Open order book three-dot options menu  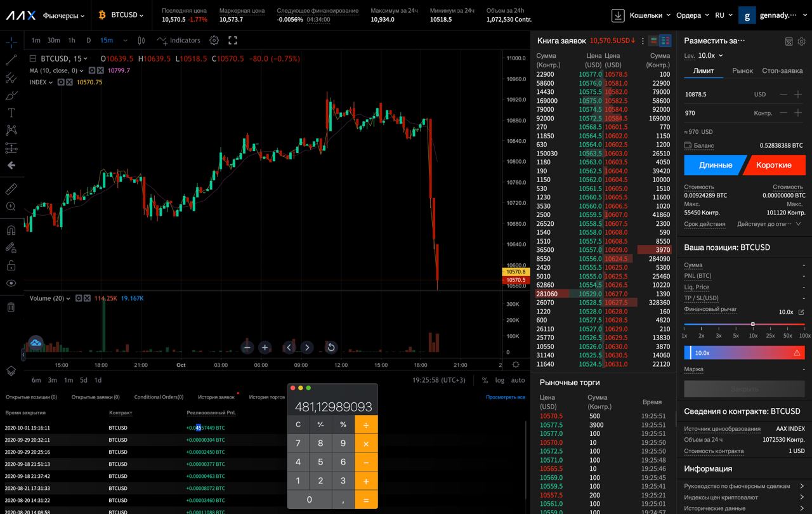click(643, 41)
